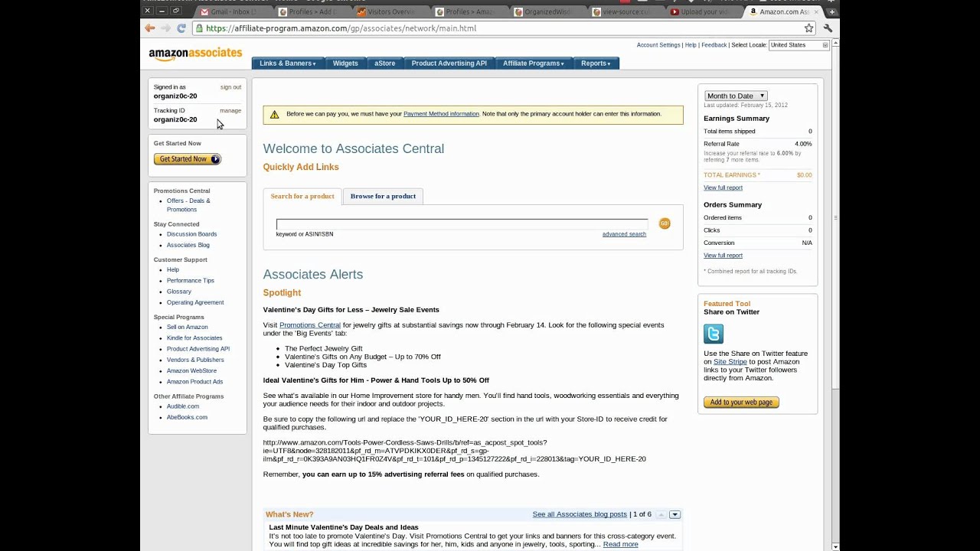This screenshot has width=980, height=551.
Task: Click See all Associates blog posts
Action: pyautogui.click(x=580, y=514)
